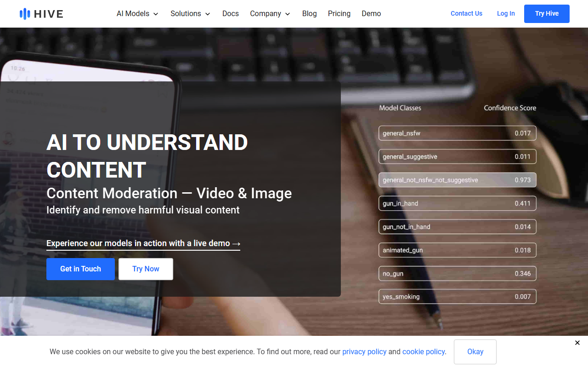Viewport: 588px width, 368px height.
Task: Go to the Docs page
Action: [231, 14]
